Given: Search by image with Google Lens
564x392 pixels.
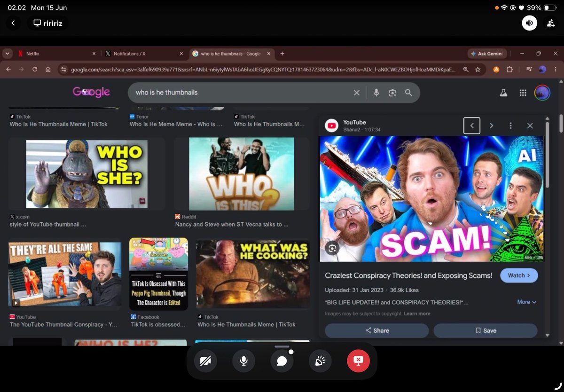Looking at the screenshot, I should (392, 93).
